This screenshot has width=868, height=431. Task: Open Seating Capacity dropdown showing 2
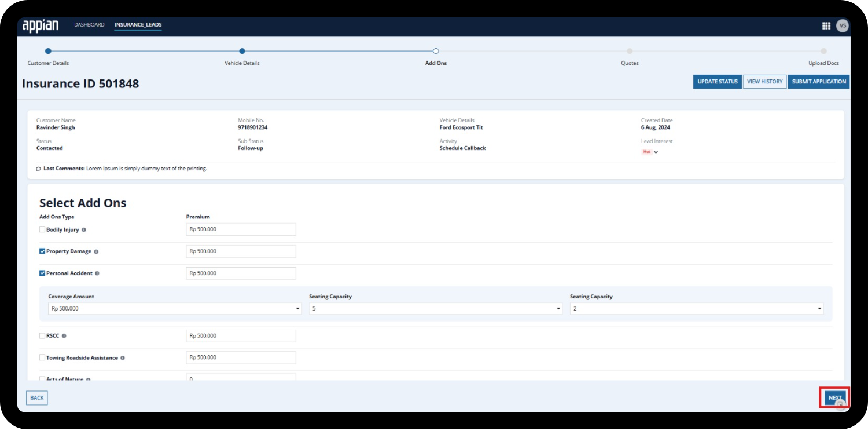coord(697,309)
